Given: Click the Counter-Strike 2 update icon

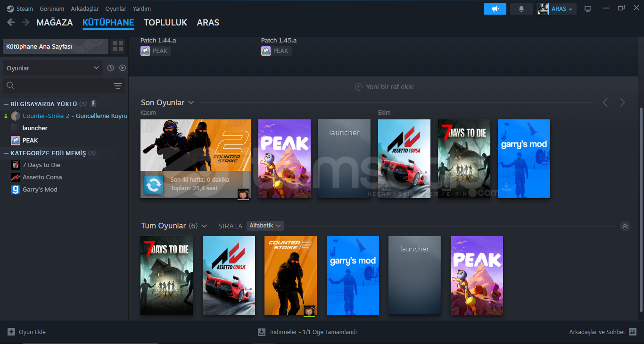Looking at the screenshot, I should [154, 185].
